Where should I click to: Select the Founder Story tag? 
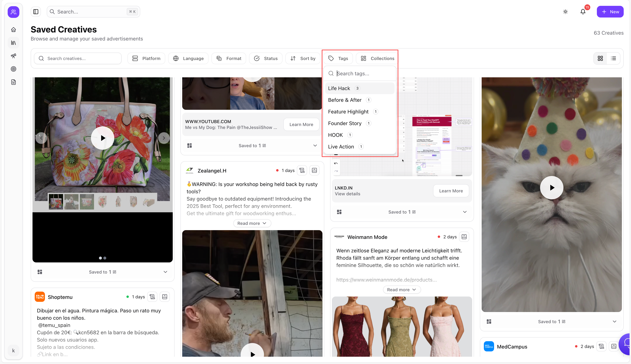(x=345, y=123)
